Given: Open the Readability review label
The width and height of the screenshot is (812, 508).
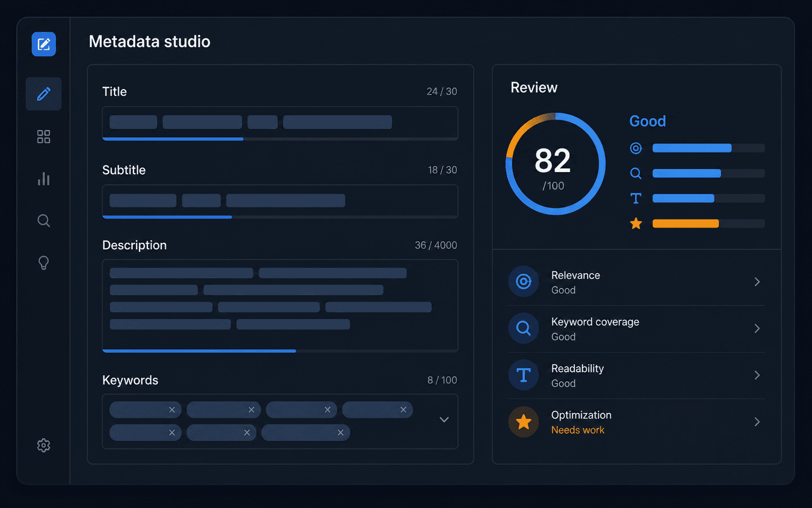Looking at the screenshot, I should (x=578, y=368).
